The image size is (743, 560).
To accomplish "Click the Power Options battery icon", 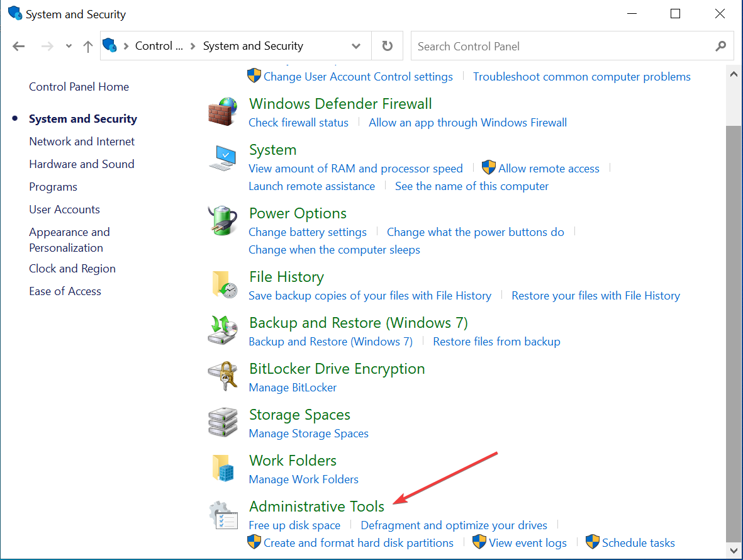I will coord(223,221).
